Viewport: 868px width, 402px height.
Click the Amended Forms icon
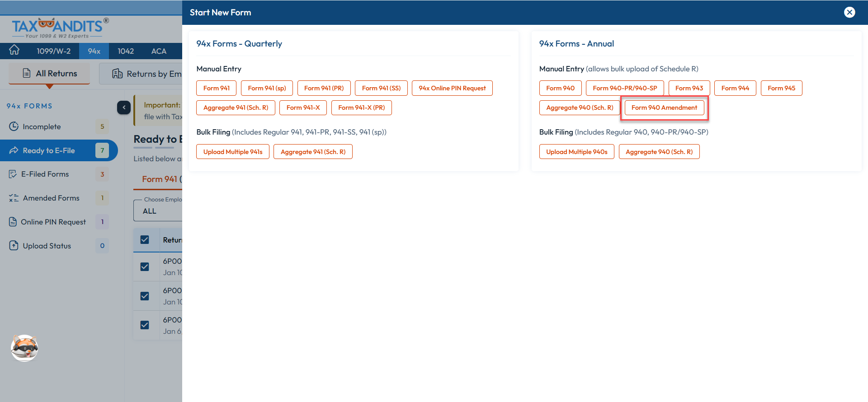coord(14,198)
